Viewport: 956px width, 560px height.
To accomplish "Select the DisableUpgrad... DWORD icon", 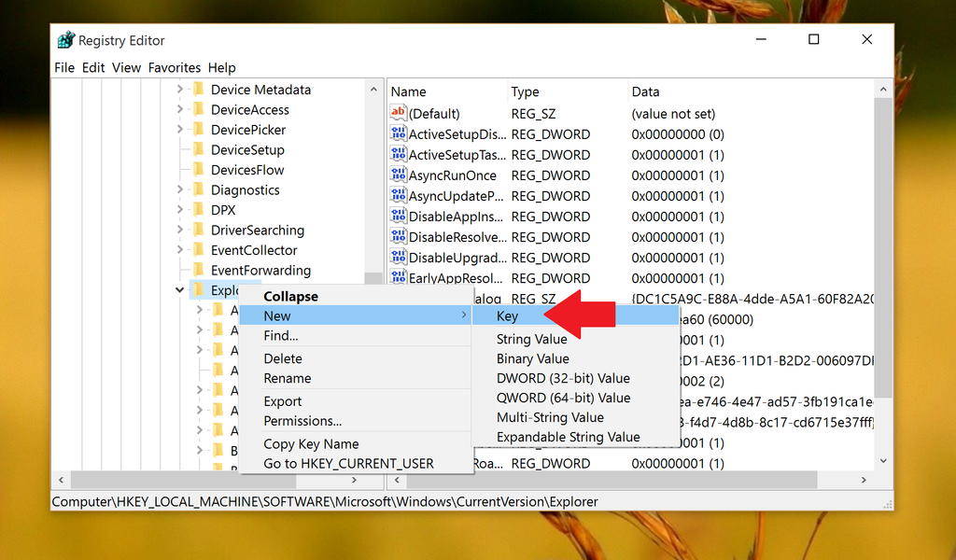I will coord(398,258).
